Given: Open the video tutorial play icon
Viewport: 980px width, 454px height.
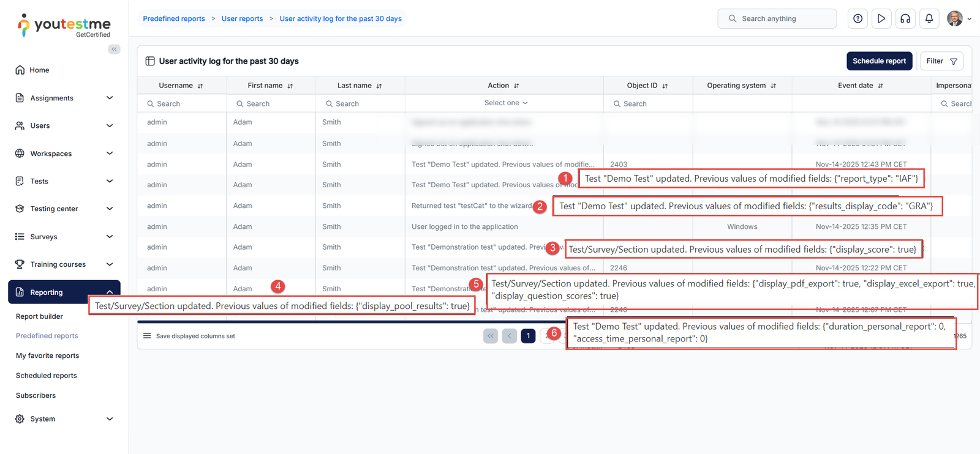Looking at the screenshot, I should [881, 19].
